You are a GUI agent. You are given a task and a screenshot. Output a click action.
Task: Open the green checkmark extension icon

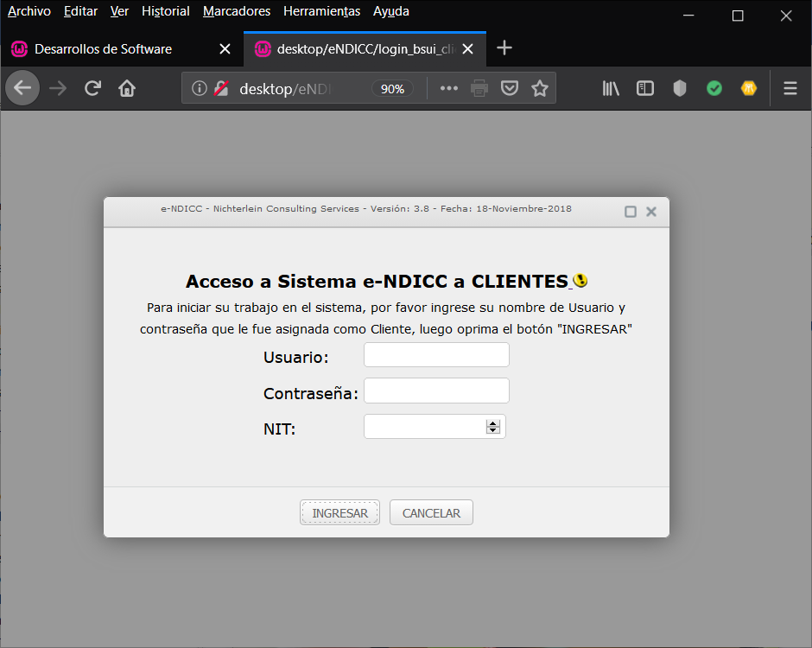coord(714,88)
